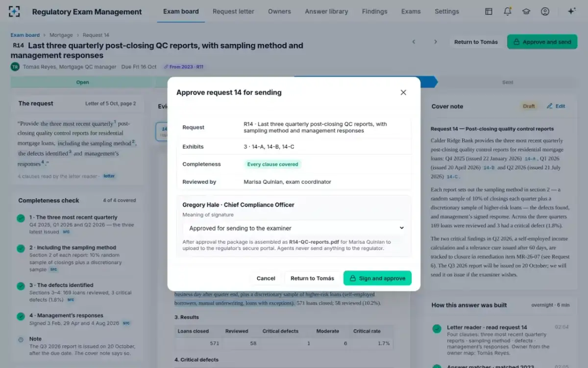Viewport: 588px width, 368px height.
Task: Click the Mortgage breadcrumb
Action: 61,35
